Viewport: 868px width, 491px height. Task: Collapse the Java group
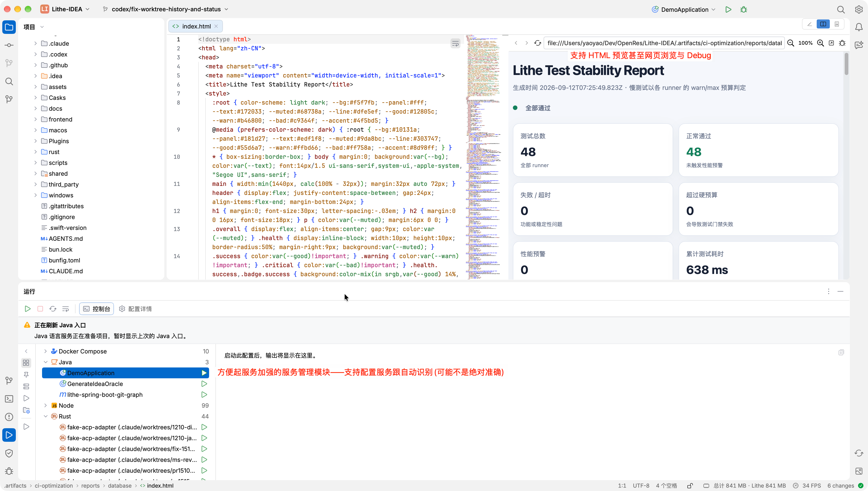tap(46, 362)
